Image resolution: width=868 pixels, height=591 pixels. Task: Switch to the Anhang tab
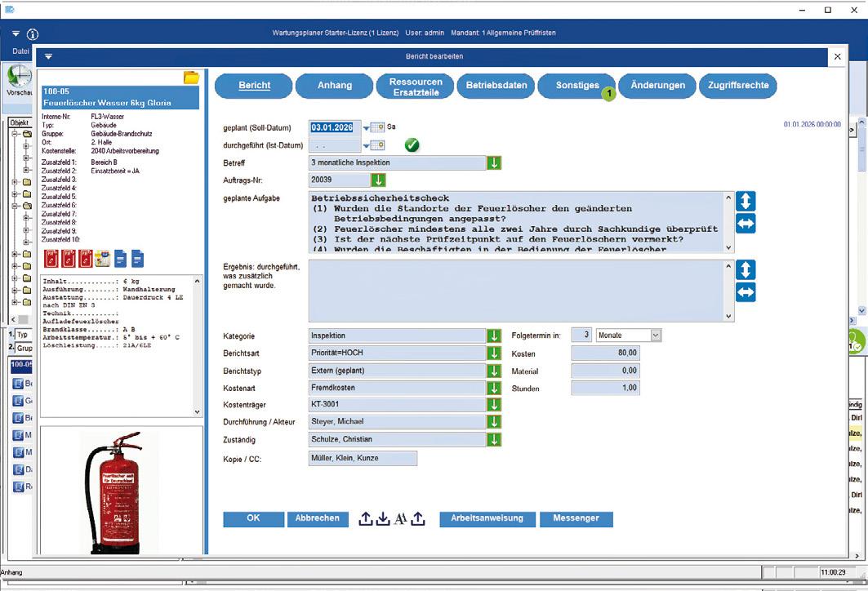[x=334, y=86]
